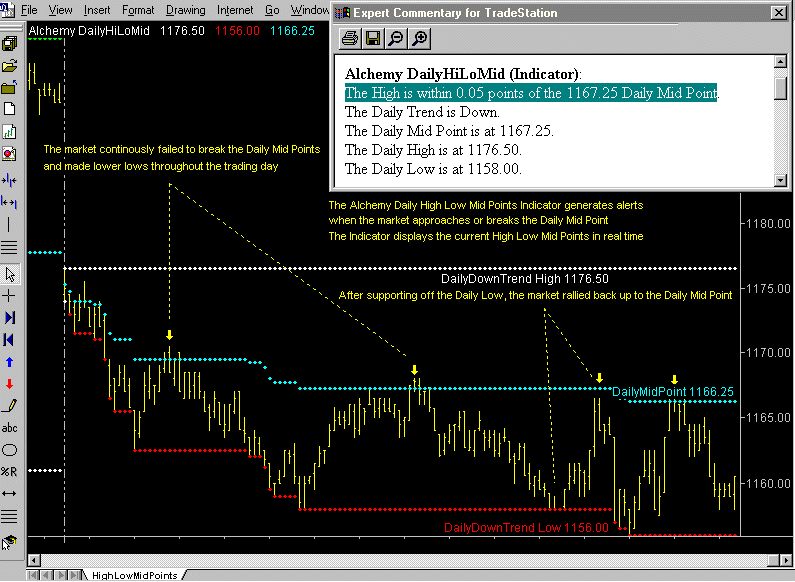Click the red 1156.00 value in chart header
Image resolution: width=795 pixels, height=582 pixels.
237,31
